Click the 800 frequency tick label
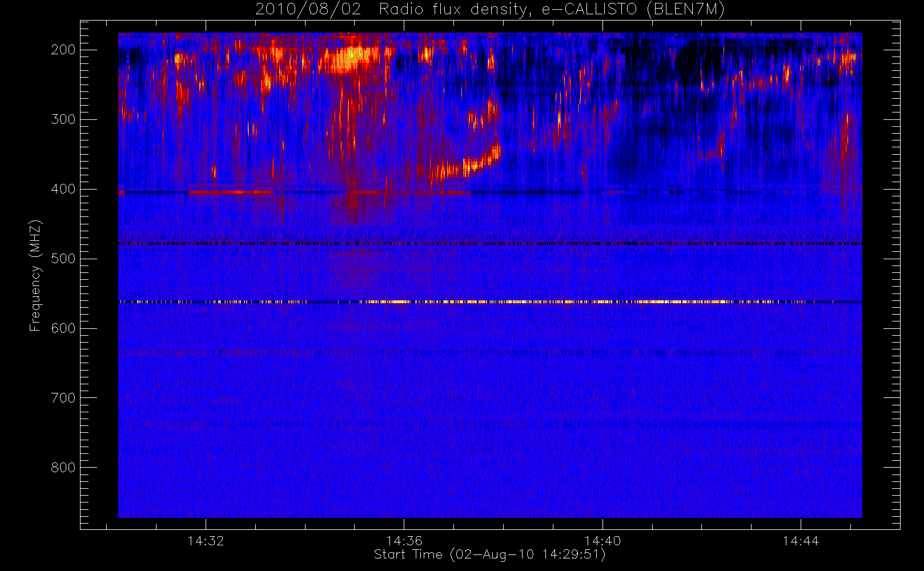 63,468
